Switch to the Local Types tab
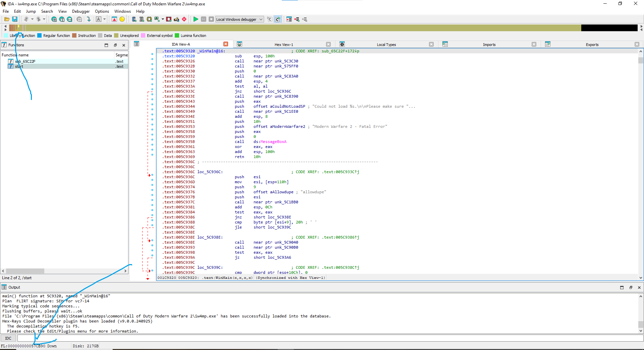This screenshot has height=350, width=644. coord(386,44)
